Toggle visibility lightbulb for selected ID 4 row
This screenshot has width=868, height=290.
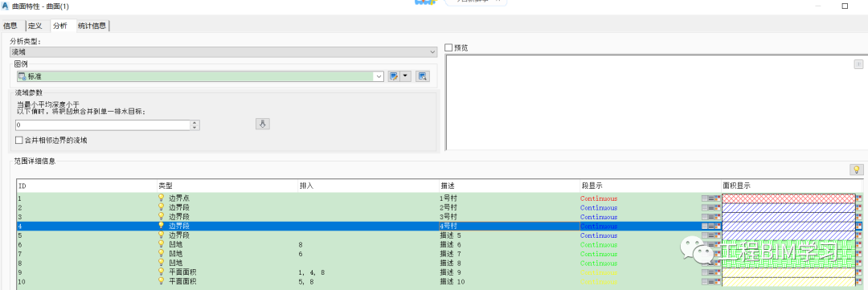(x=162, y=226)
